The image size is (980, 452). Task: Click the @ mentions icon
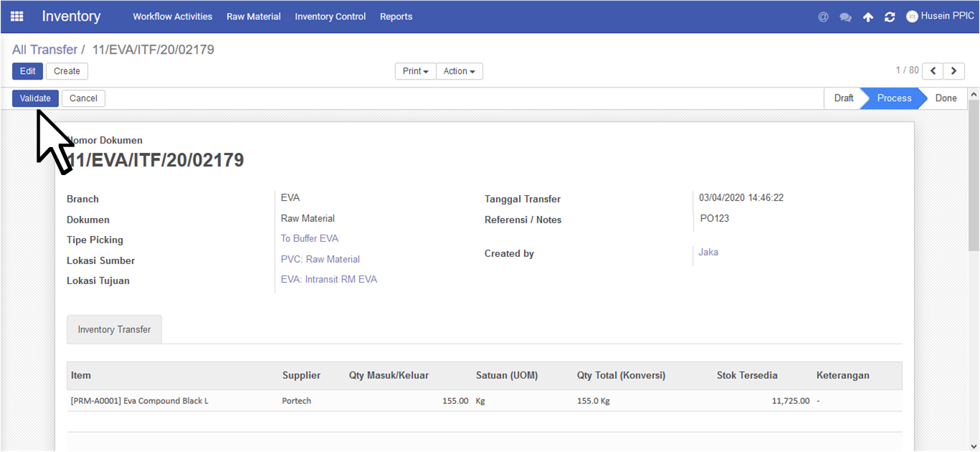pos(823,17)
